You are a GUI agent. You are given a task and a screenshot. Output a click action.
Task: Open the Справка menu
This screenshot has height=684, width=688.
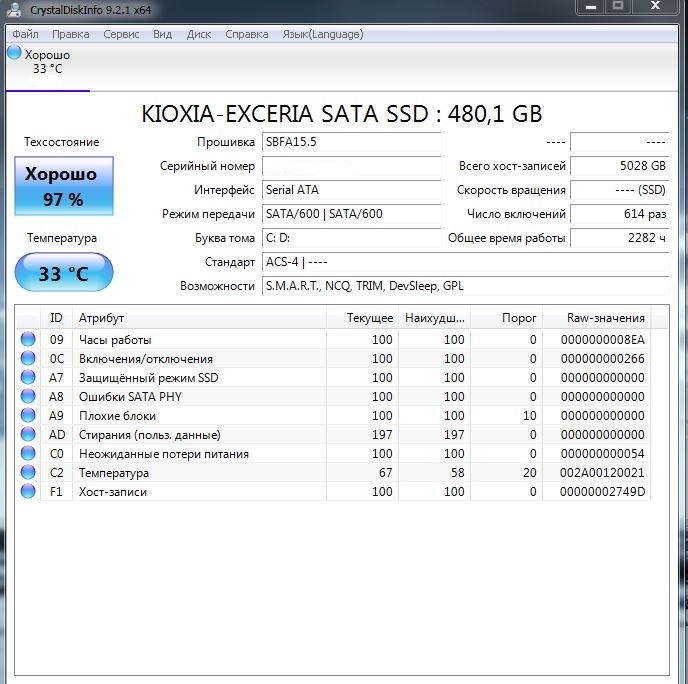pos(247,34)
